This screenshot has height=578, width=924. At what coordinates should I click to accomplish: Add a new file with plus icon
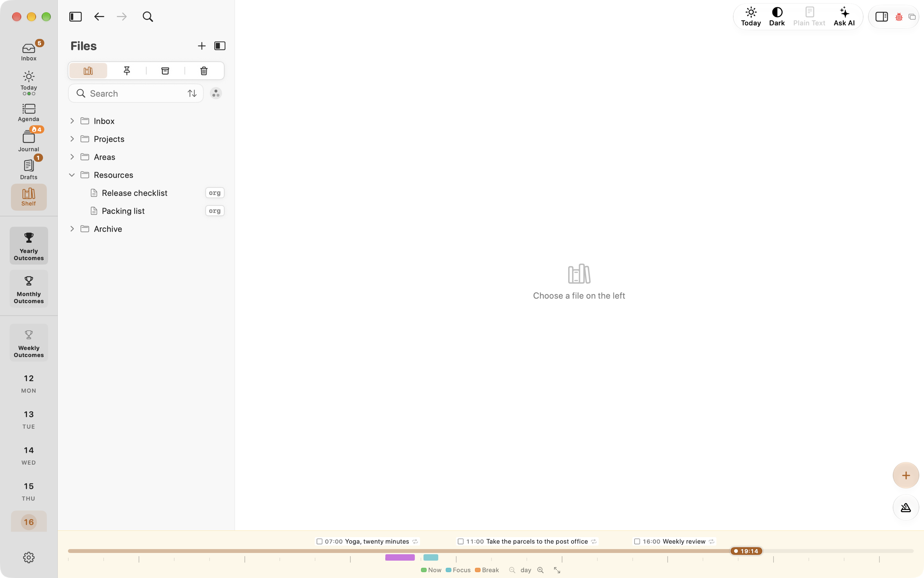(x=202, y=46)
